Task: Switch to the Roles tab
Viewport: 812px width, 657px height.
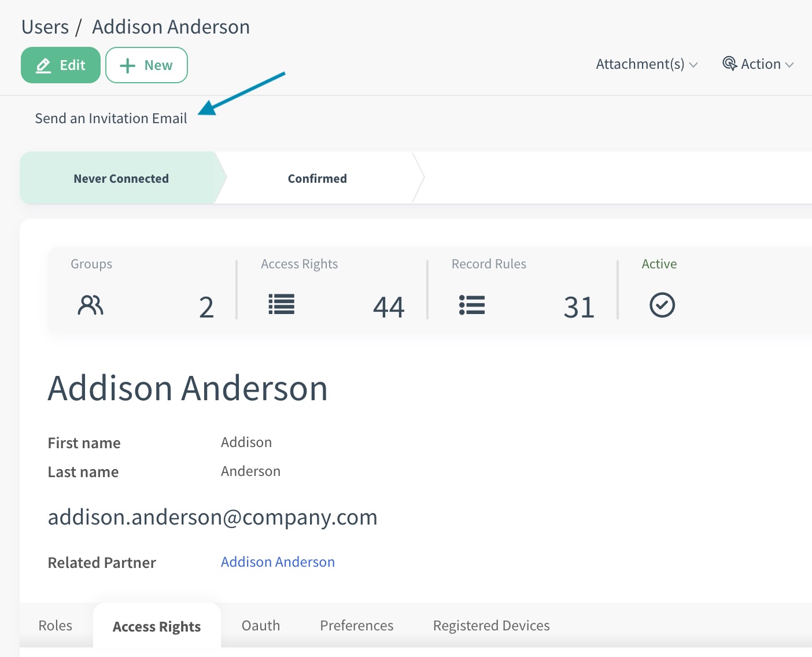Action: [x=56, y=626]
